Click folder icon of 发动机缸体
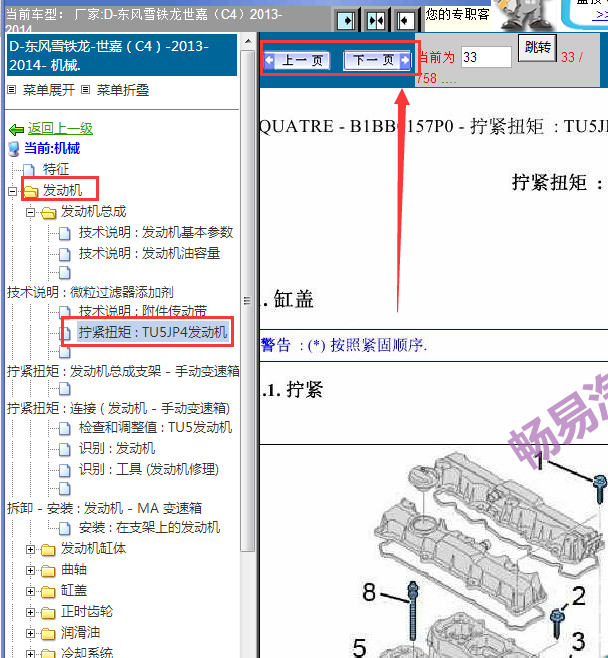Viewport: 608px width, 658px height. tap(48, 549)
